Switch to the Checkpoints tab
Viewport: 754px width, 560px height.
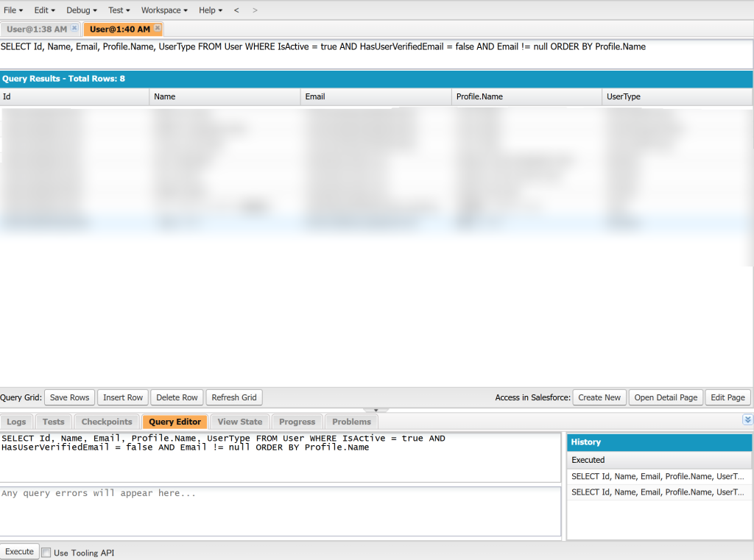(107, 422)
